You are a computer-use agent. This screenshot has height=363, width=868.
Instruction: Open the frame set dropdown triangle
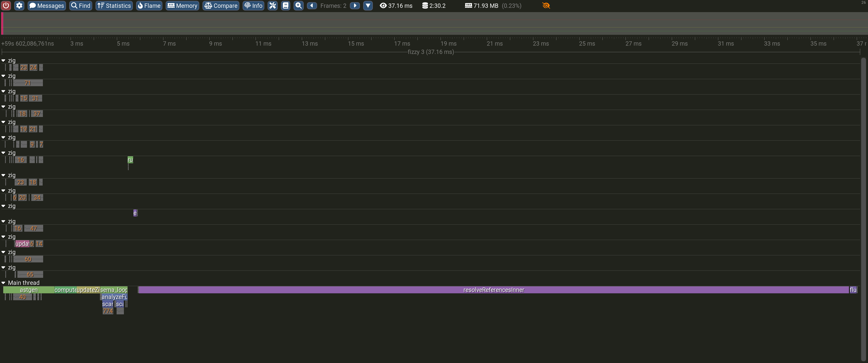[x=368, y=6]
